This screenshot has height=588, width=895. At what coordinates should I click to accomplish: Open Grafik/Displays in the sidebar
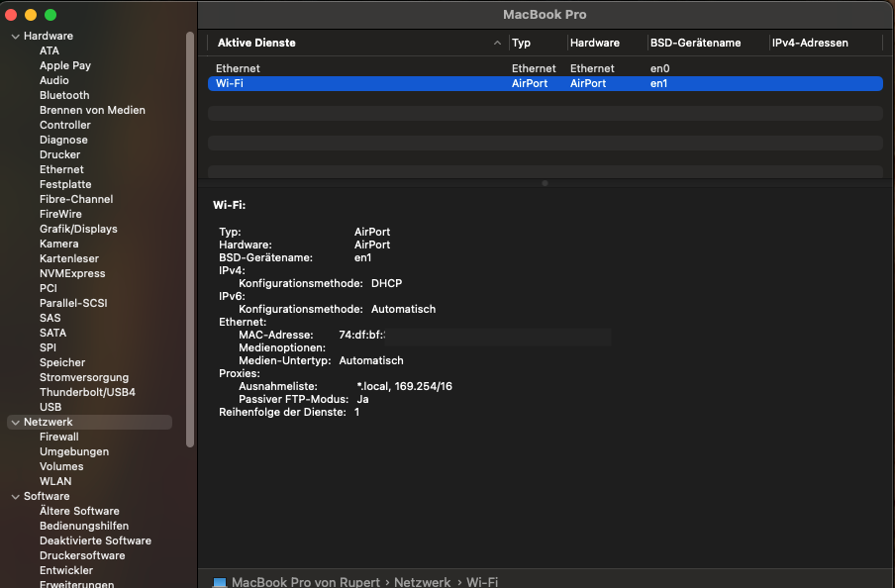tap(78, 229)
